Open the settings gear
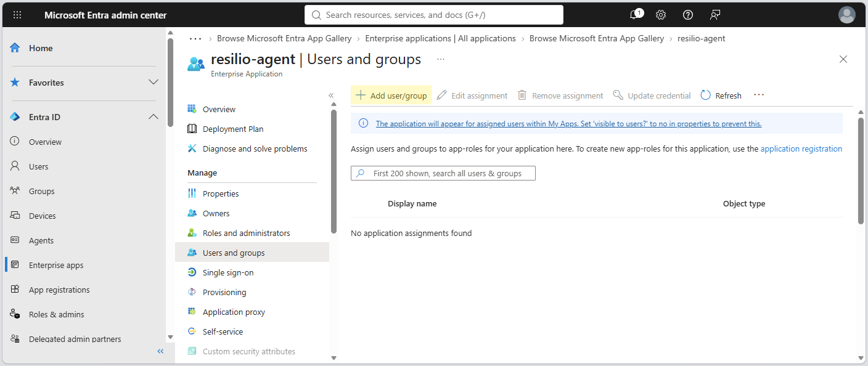 point(661,15)
